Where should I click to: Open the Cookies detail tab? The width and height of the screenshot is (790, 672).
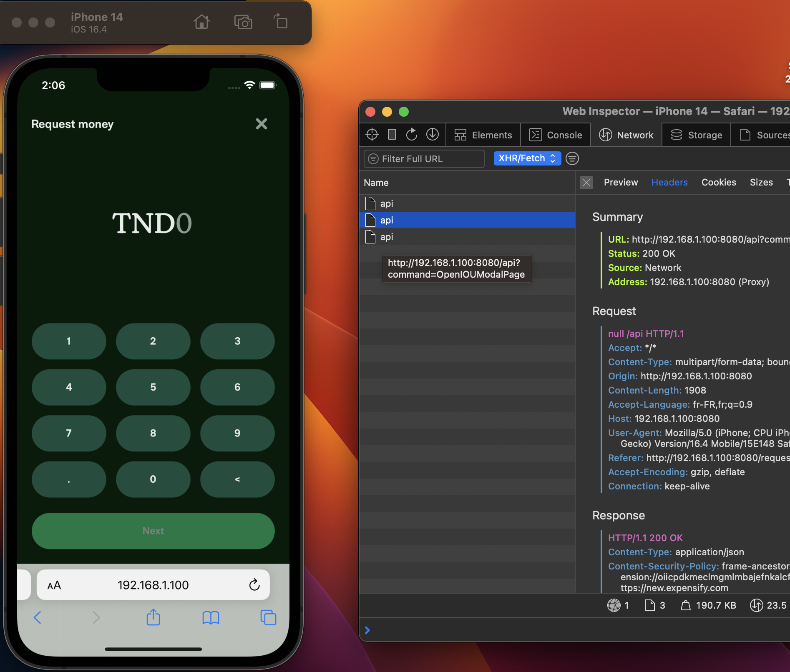pos(719,182)
